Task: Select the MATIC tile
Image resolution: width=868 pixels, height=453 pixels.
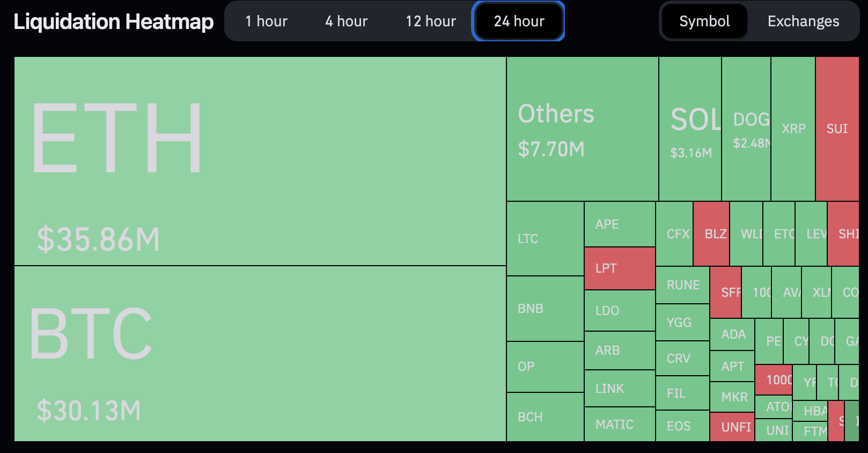Action: [x=619, y=424]
